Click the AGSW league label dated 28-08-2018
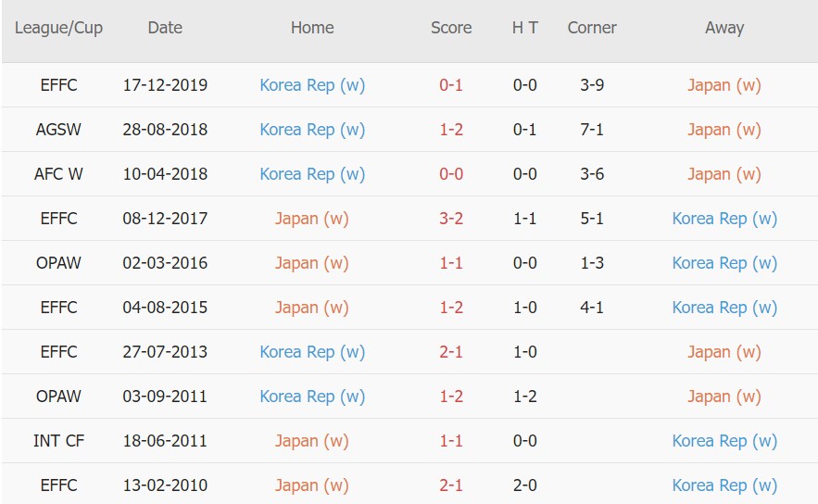Image resolution: width=818 pixels, height=504 pixels. [x=58, y=130]
